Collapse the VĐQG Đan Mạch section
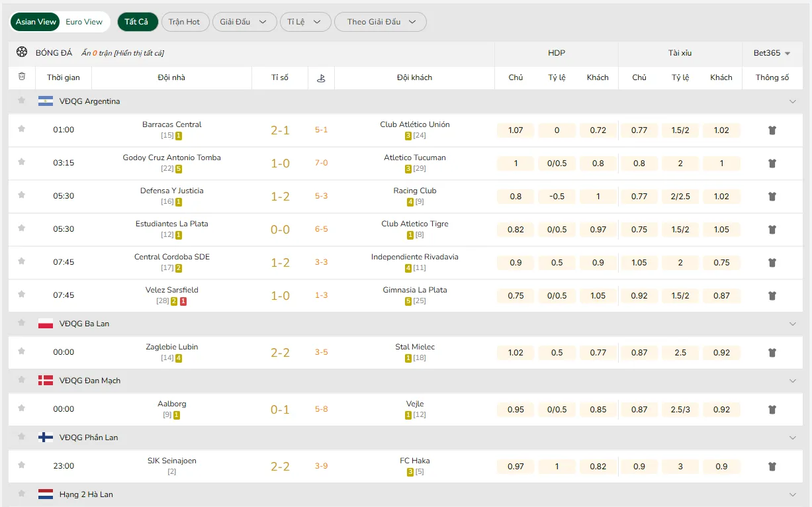Screen dimensions: 812x507 pyautogui.click(x=792, y=381)
